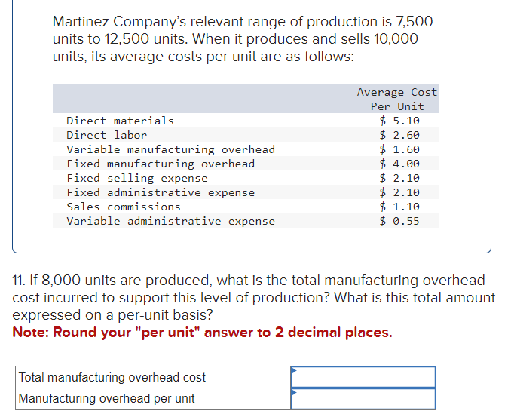514x420 pixels.
Task: Click the $ 5.10 direct materials value
Action: click(399, 121)
